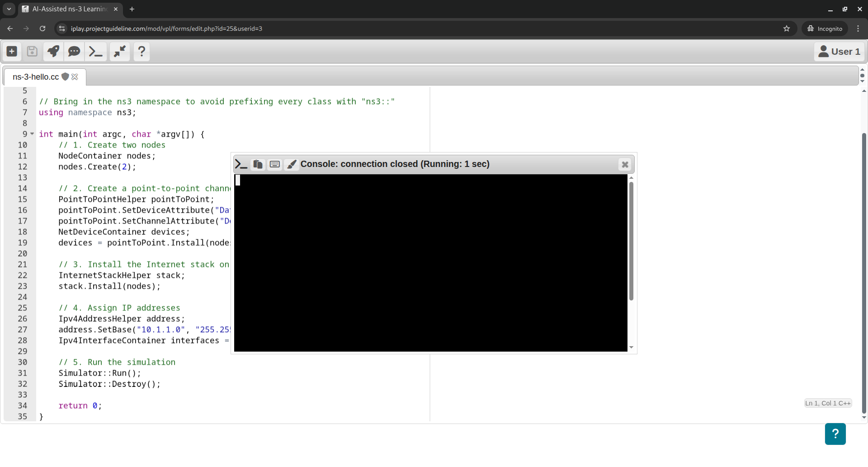The width and height of the screenshot is (868, 467).
Task: Close the ns-3-hello.cc tab
Action: (75, 77)
